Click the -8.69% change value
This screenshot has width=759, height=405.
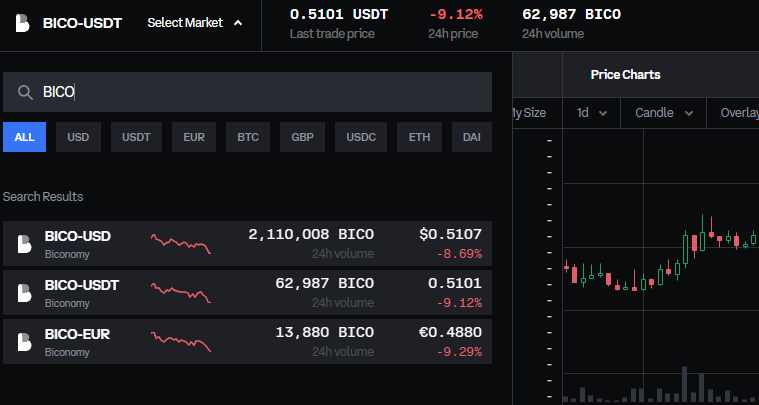(x=459, y=254)
